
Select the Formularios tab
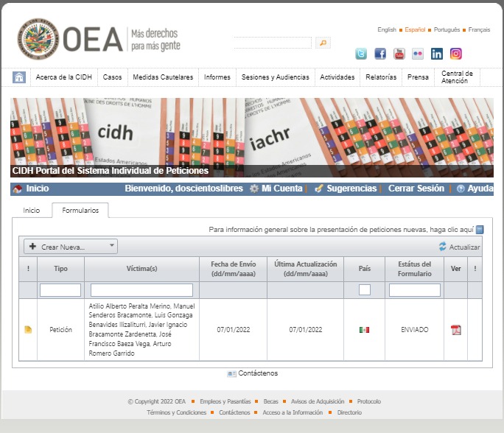pyautogui.click(x=80, y=211)
